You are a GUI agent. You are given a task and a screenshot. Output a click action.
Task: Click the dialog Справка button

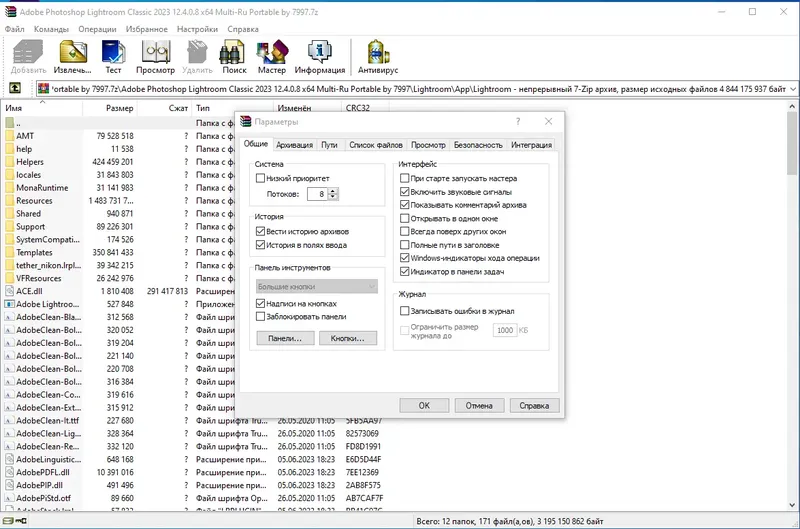pyautogui.click(x=534, y=406)
